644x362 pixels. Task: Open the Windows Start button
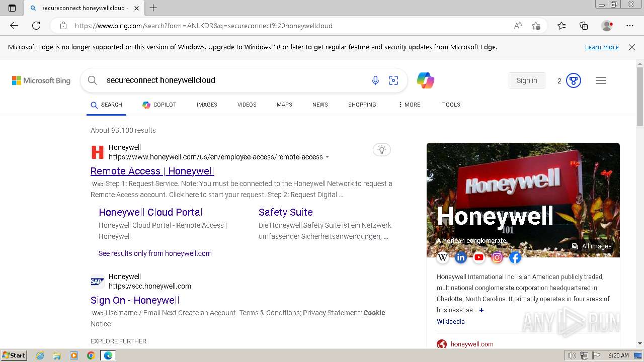[14, 355]
